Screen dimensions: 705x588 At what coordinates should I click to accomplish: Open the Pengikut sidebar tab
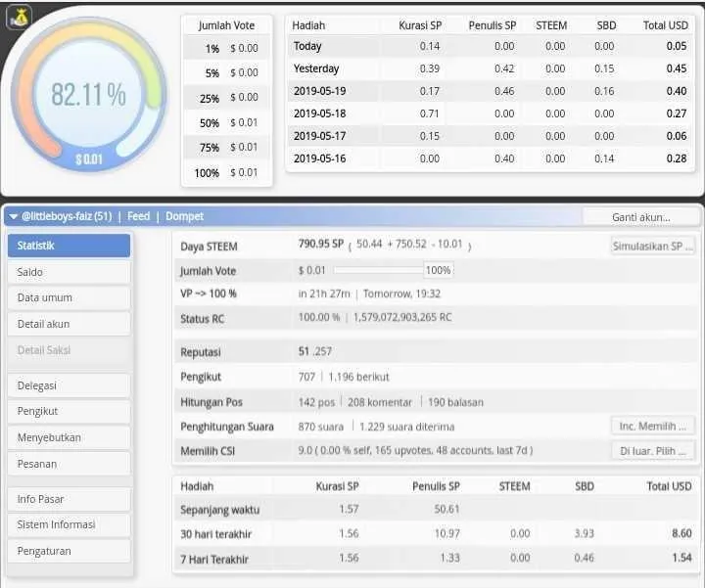pos(69,412)
